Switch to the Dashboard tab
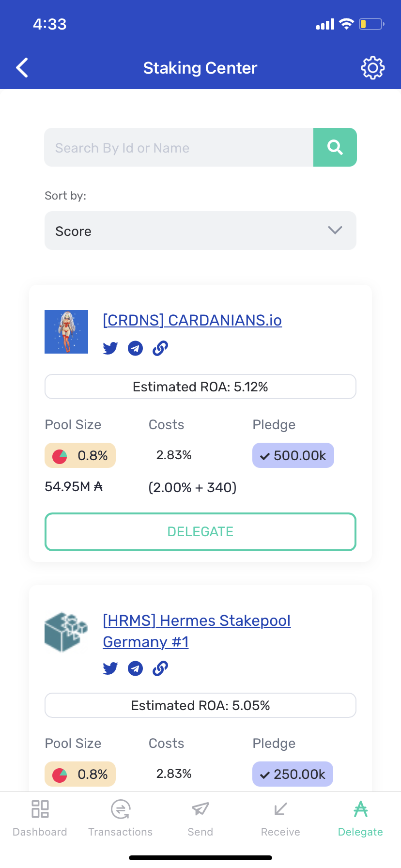Viewport: 401px width, 868px height. pos(40,819)
